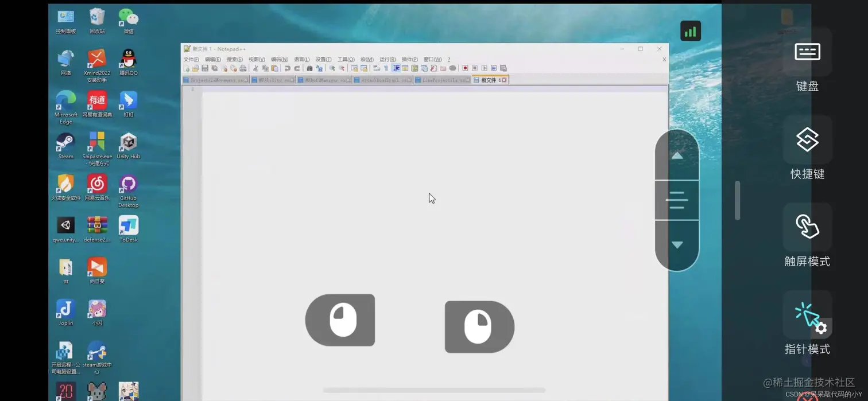Open 设置(T) menu in Notepad++
Viewport: 868px width, 401px height.
pos(324,60)
